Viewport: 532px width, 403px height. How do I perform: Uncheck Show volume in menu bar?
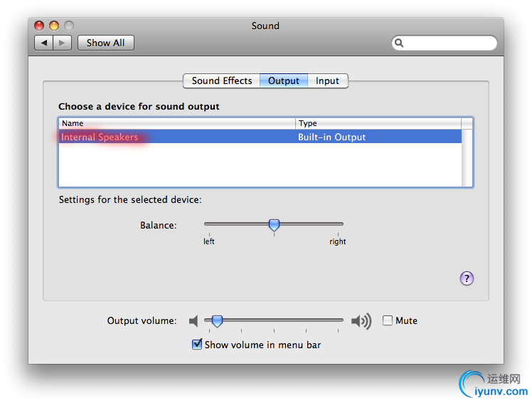197,344
